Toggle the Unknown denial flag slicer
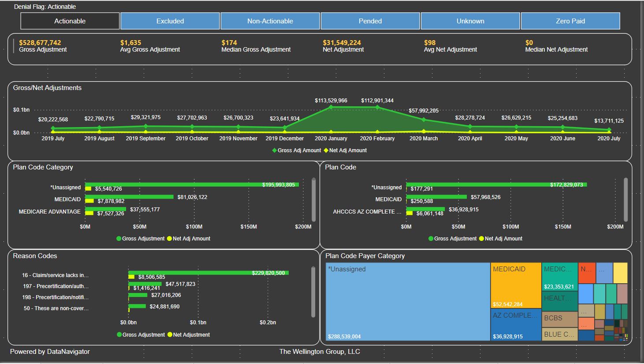The image size is (644, 364). [x=470, y=21]
